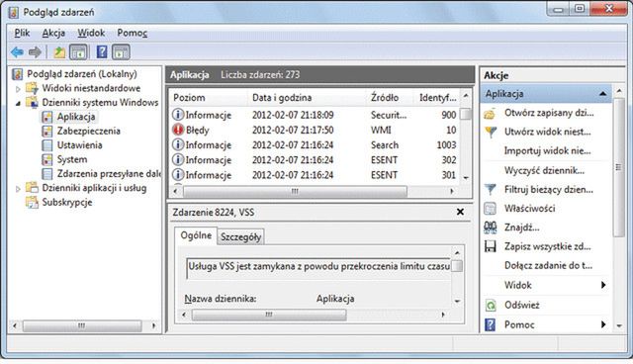Sort by the Identyf... column header
Screen dimensions: 633x364
(x=437, y=98)
